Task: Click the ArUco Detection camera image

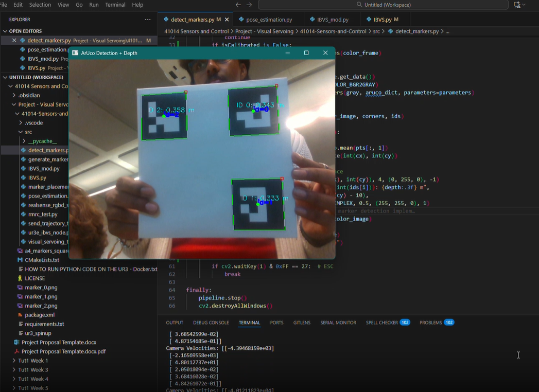Action: coord(202,159)
